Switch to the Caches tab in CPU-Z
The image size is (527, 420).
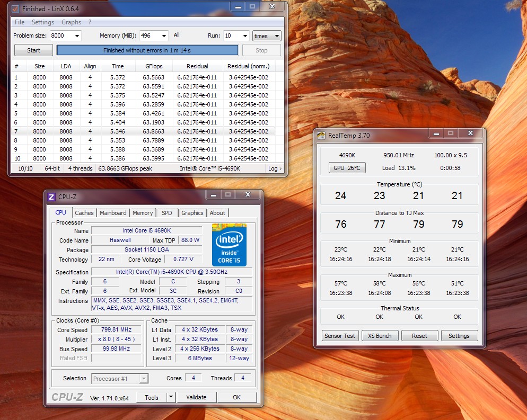tap(84, 213)
